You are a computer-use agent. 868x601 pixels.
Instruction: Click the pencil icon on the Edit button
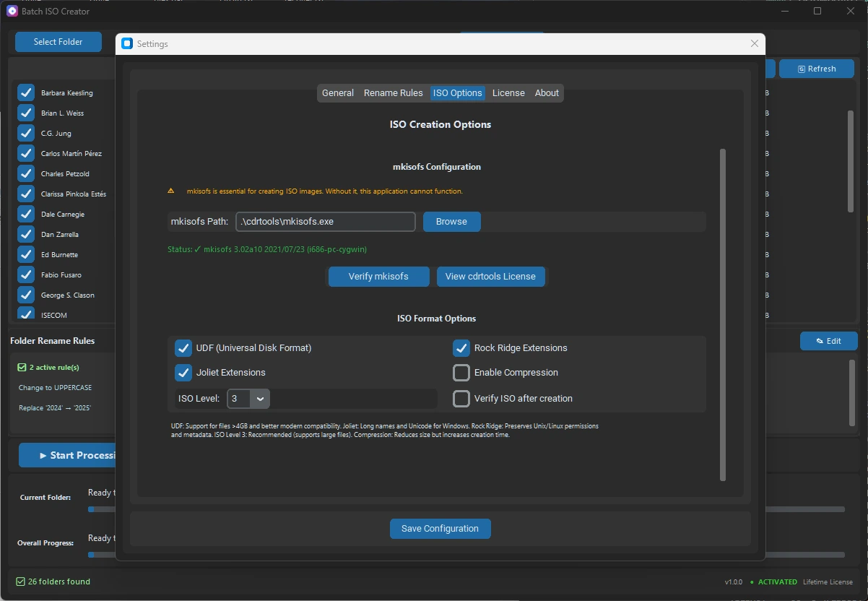819,340
